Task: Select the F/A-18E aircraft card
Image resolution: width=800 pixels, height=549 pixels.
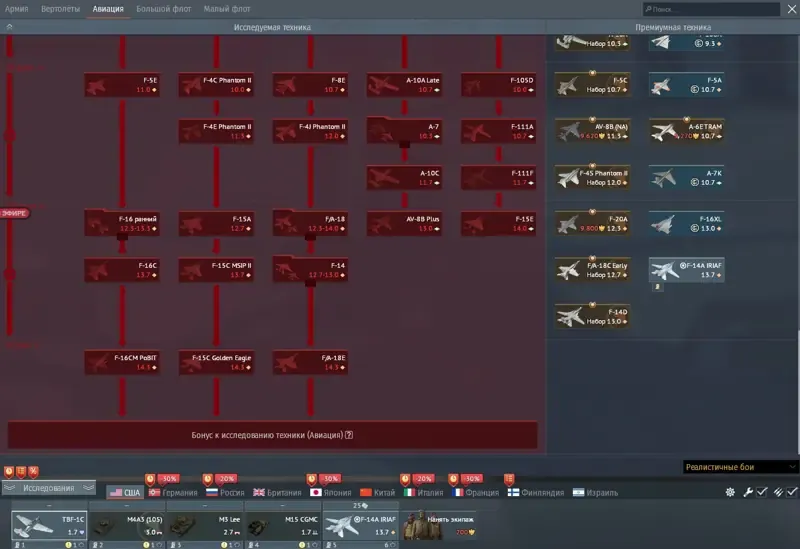Action: pyautogui.click(x=310, y=362)
